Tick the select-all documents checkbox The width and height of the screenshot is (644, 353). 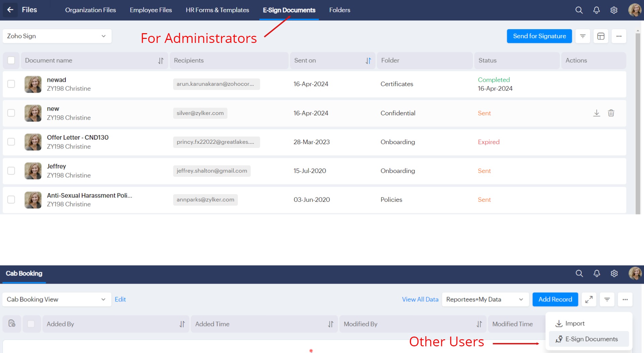[x=11, y=60]
